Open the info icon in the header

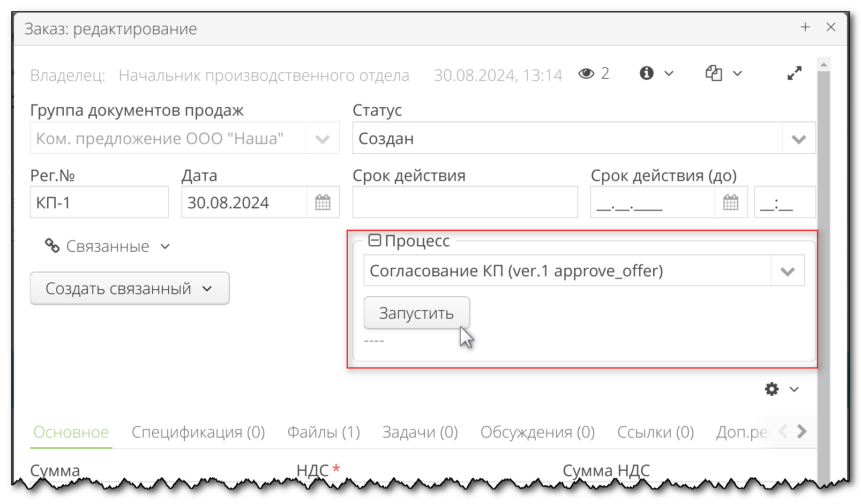coord(647,73)
